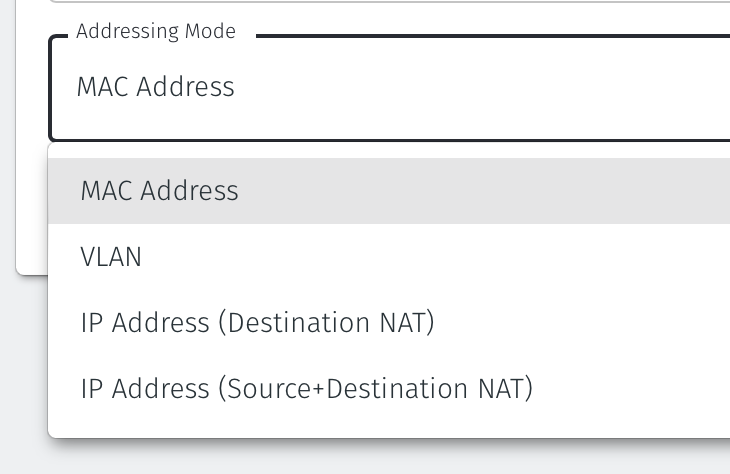The image size is (730, 474).
Task: Click the Addressing Mode field label
Action: pyautogui.click(x=156, y=31)
